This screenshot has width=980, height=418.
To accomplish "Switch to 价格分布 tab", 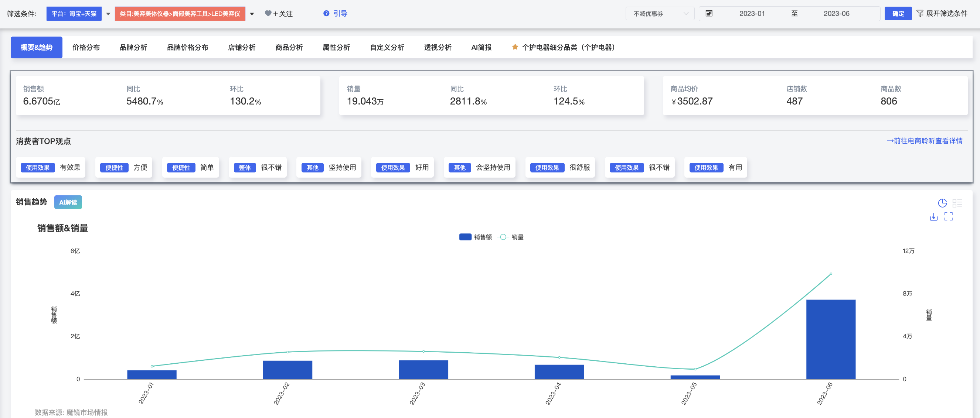I will [x=86, y=48].
